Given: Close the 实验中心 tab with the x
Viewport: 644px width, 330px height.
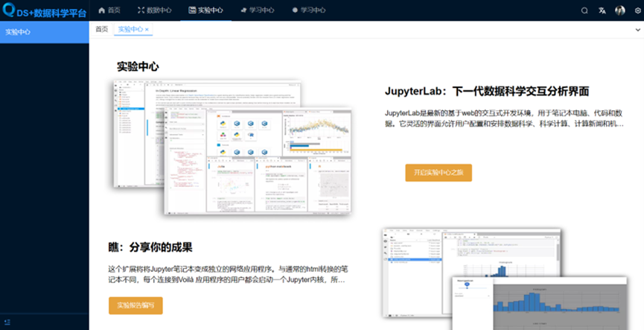Looking at the screenshot, I should [x=147, y=30].
